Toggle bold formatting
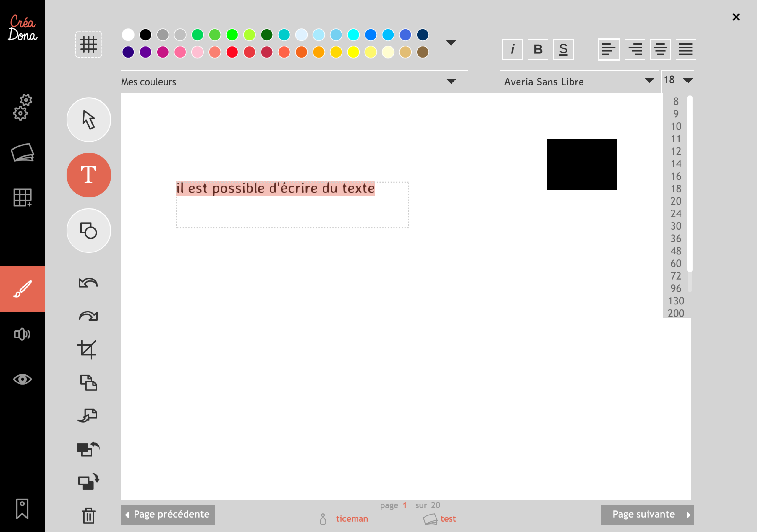 (538, 49)
